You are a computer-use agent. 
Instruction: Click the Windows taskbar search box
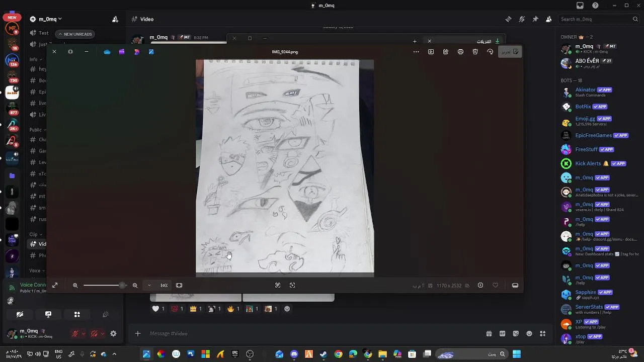coord(471,354)
